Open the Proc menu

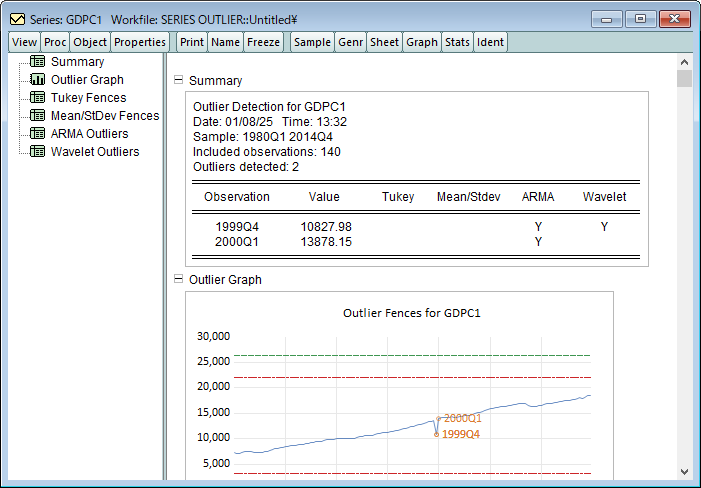tap(55, 42)
